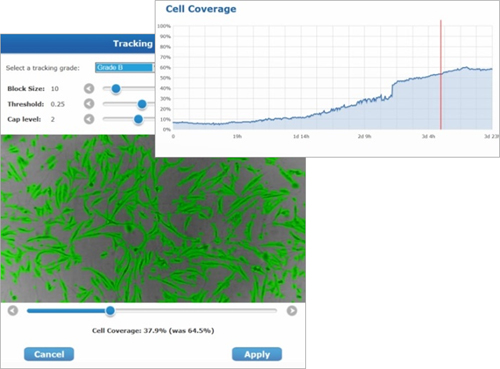500x369 pixels.
Task: Click the image timeline slider handle
Action: [x=110, y=311]
